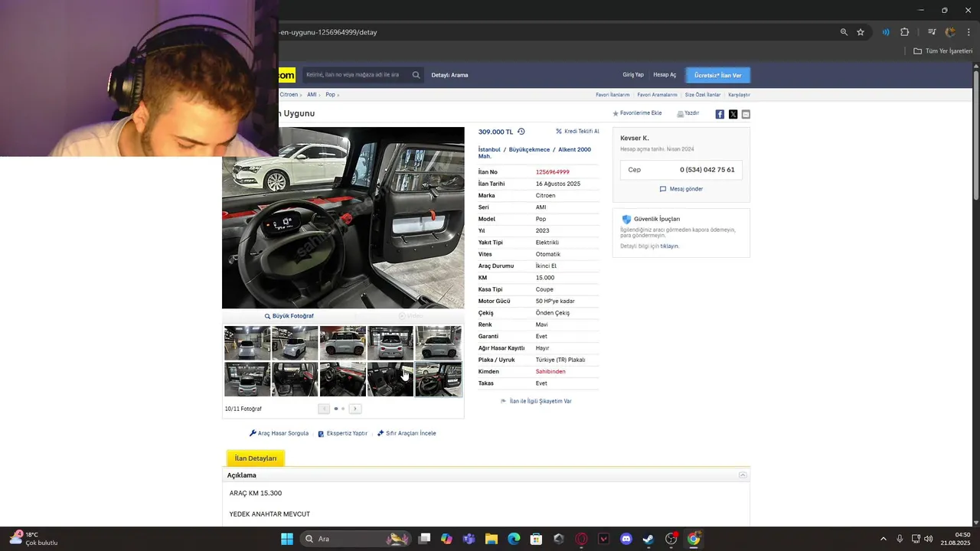
Task: Click the email share icon
Action: point(746,114)
